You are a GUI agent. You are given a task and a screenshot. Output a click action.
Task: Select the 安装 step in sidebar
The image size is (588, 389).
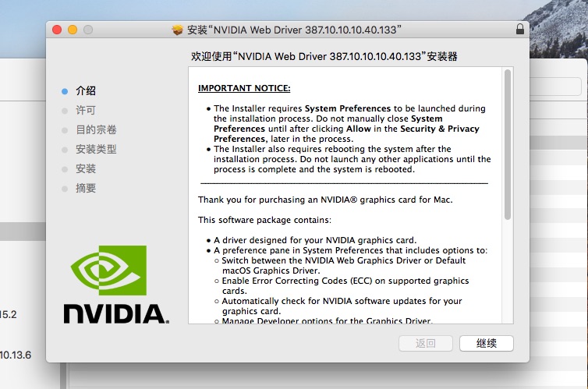86,168
